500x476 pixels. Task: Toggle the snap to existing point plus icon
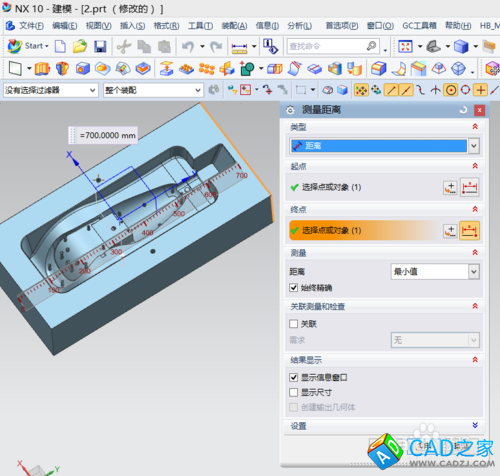tap(480, 90)
